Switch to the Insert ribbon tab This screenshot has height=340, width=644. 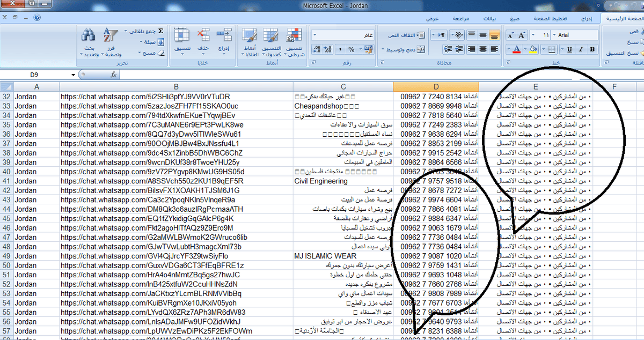(x=587, y=18)
